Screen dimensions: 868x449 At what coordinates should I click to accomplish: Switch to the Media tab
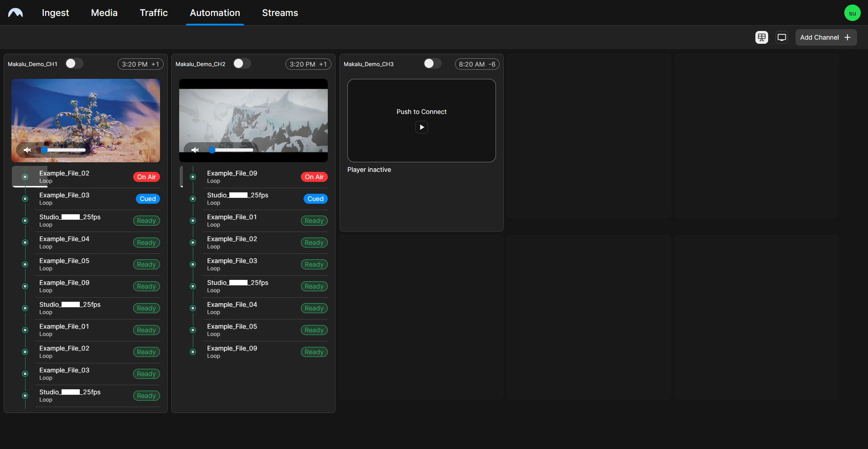[103, 13]
